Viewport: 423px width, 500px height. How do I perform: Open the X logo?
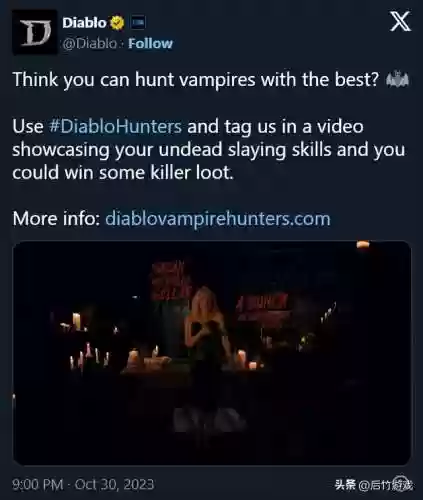click(400, 21)
